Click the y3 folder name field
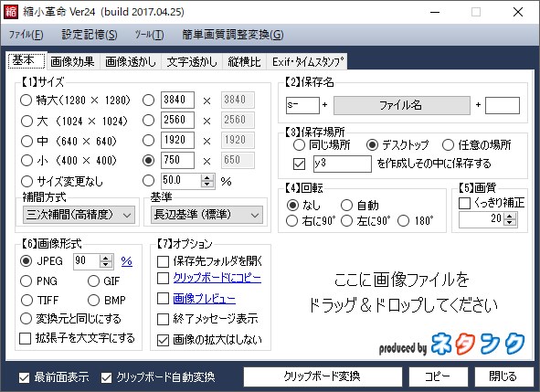 (343, 164)
